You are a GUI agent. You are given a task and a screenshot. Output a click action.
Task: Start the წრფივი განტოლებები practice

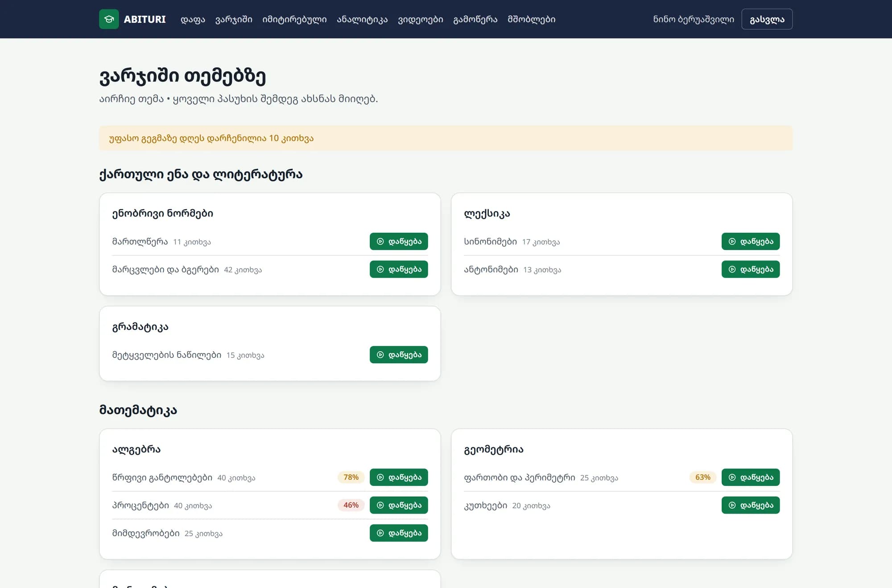[x=399, y=477]
